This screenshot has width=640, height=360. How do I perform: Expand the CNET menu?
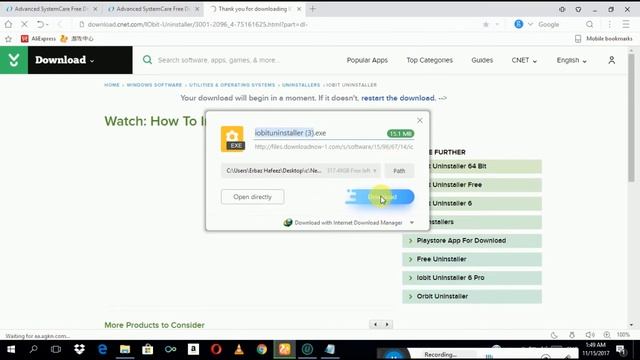pos(524,60)
